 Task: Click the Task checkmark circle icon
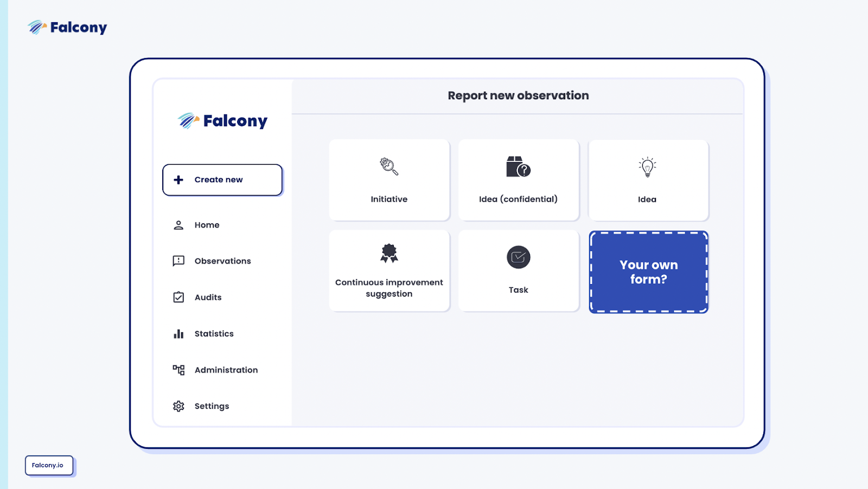point(518,257)
